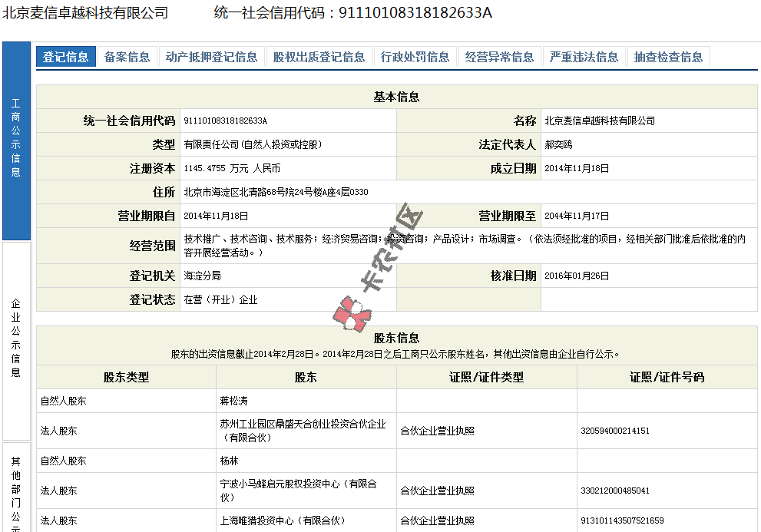Open the 登记信息 tab
Viewport: 761px width, 532px height.
[65, 57]
